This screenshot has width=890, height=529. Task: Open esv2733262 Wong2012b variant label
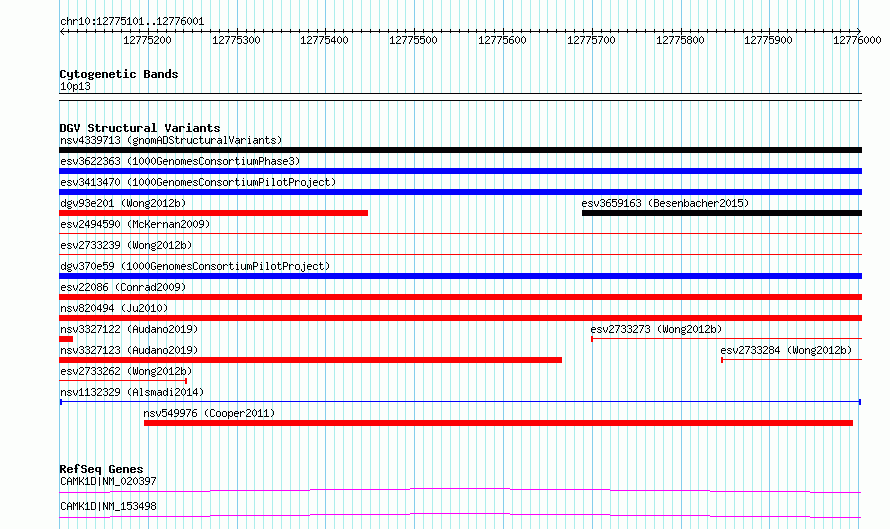pos(126,371)
